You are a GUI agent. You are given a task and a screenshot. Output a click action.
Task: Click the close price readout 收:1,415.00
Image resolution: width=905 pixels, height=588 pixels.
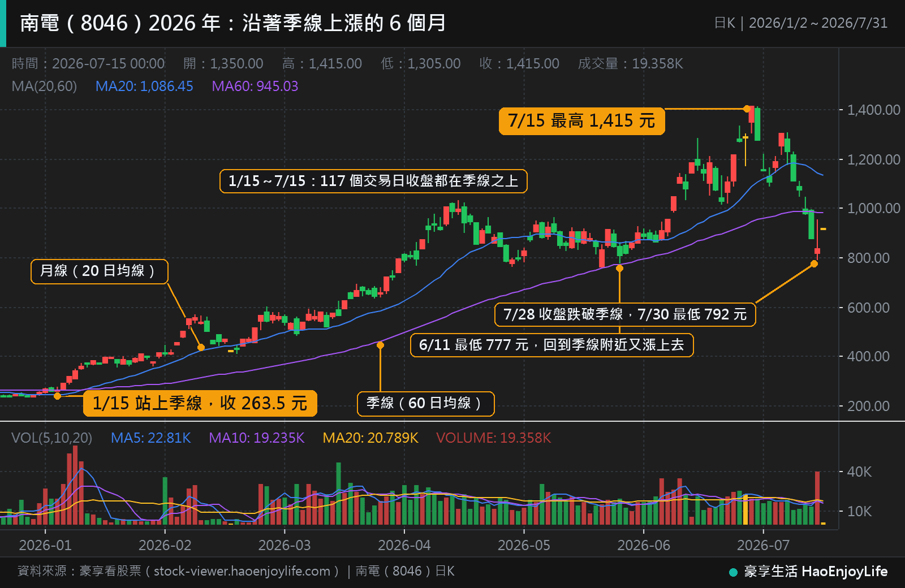click(519, 63)
